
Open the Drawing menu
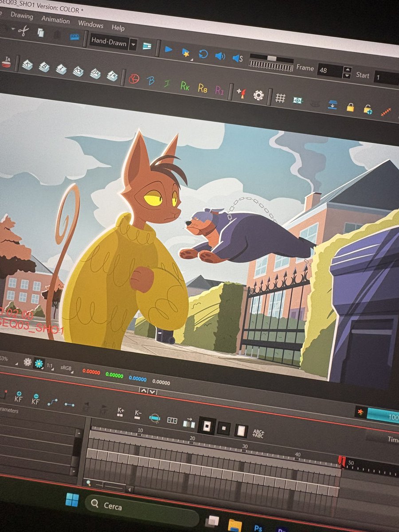pyautogui.click(x=21, y=16)
